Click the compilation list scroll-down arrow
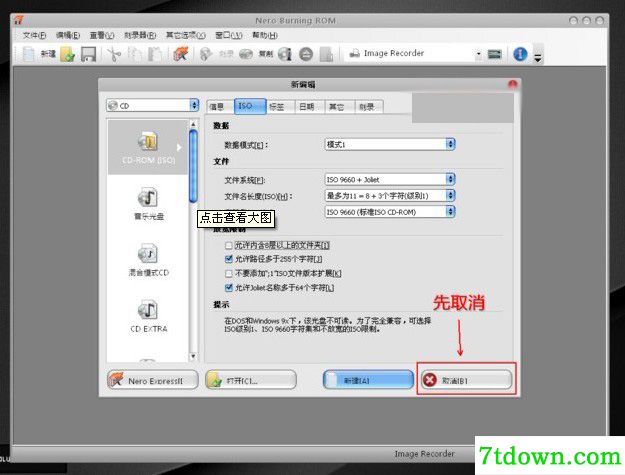 pos(193,357)
